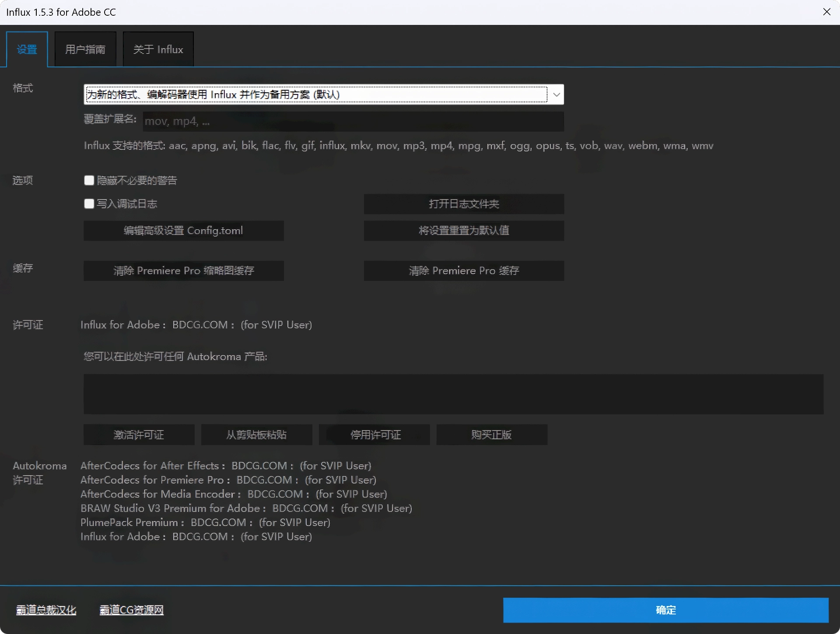Click 清除 Premiere Pro 缩略图缓存 button
Screen dimensions: 840x634
click(184, 271)
